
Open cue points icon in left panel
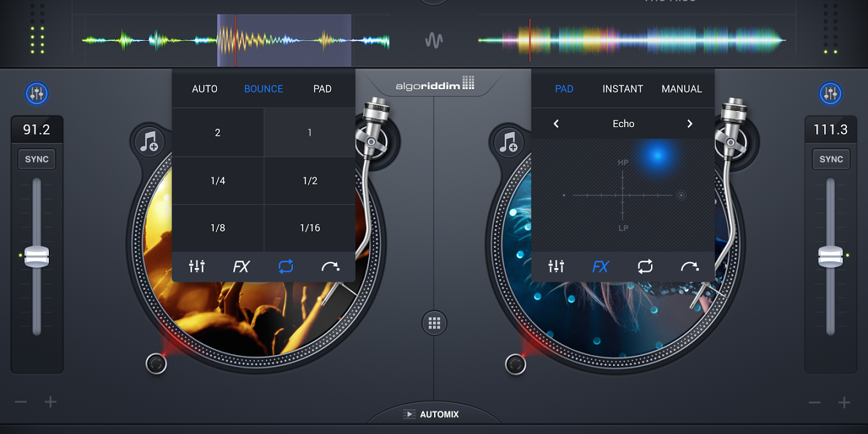click(x=330, y=266)
